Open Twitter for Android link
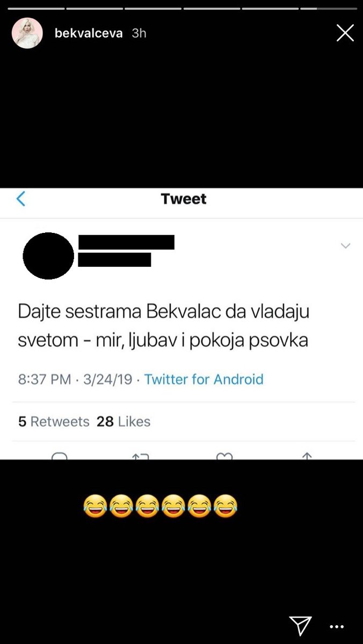The image size is (363, 644). coord(204,379)
